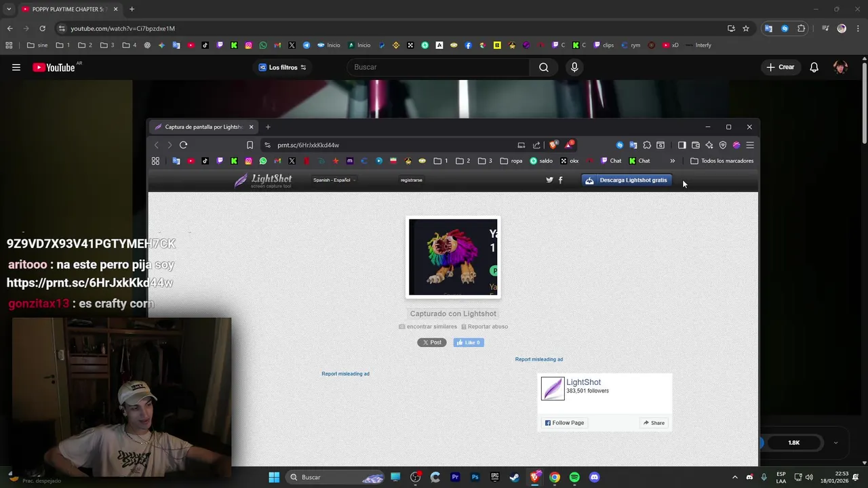Open 'Todos los marcadores' folder

pyautogui.click(x=722, y=161)
